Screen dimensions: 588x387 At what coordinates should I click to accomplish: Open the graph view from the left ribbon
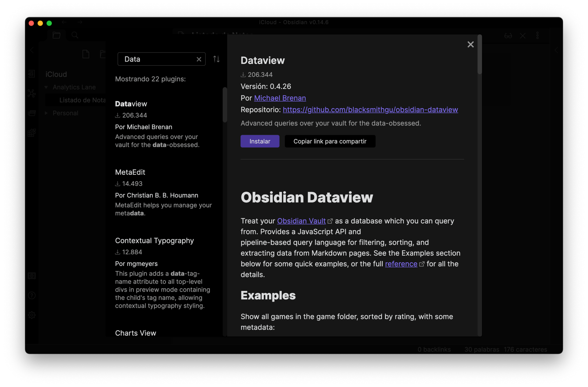(32, 94)
